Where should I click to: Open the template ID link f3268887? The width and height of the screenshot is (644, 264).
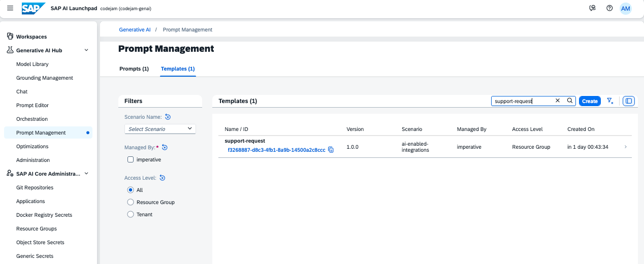(x=276, y=150)
